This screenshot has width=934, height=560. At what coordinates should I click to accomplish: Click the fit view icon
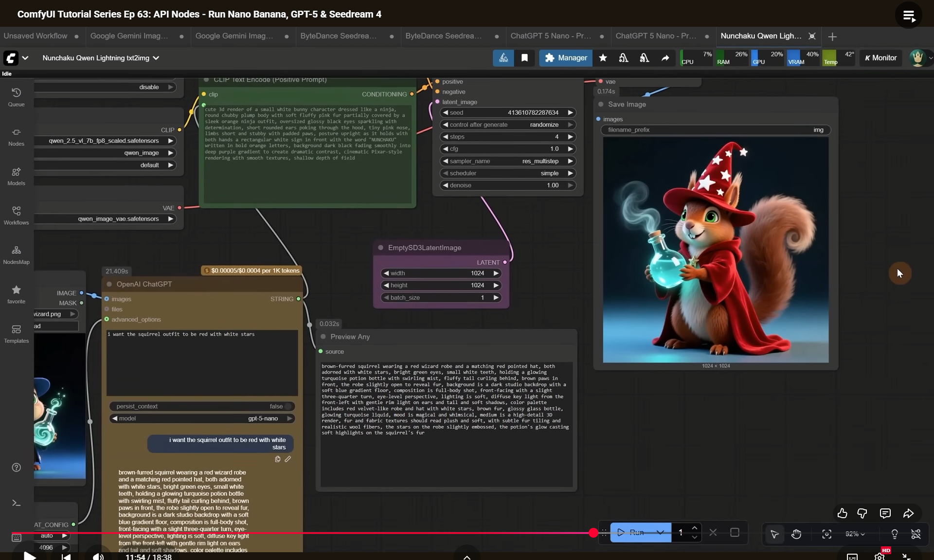pos(826,534)
